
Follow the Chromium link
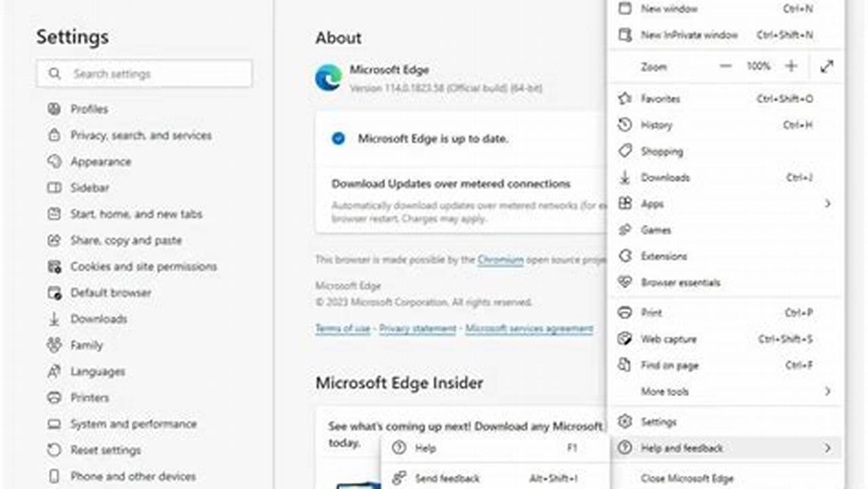500,259
